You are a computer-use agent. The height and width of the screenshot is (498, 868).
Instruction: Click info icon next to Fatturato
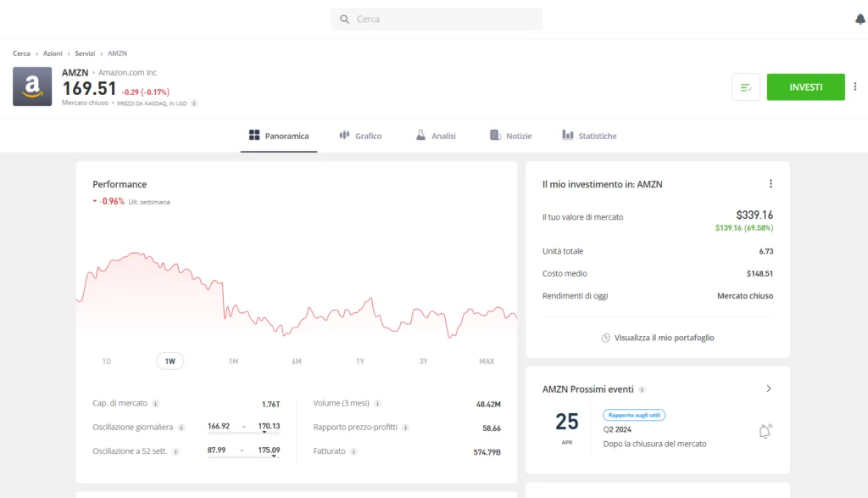click(353, 451)
